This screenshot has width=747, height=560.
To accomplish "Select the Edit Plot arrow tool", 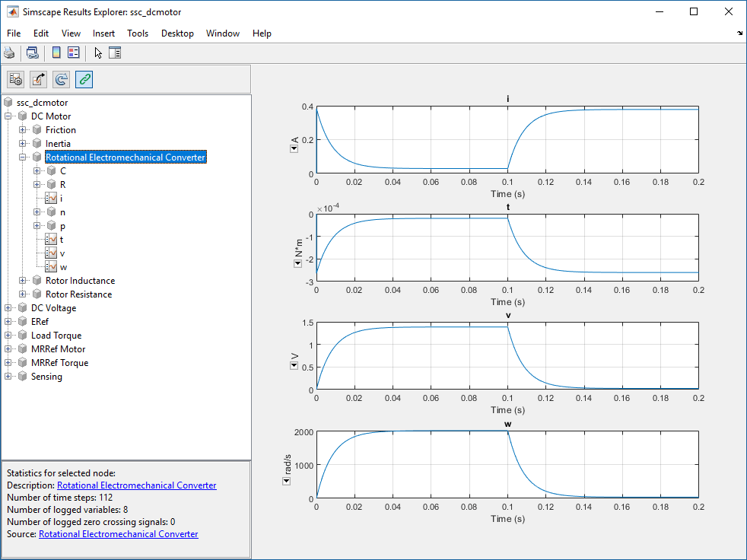I will click(x=98, y=53).
